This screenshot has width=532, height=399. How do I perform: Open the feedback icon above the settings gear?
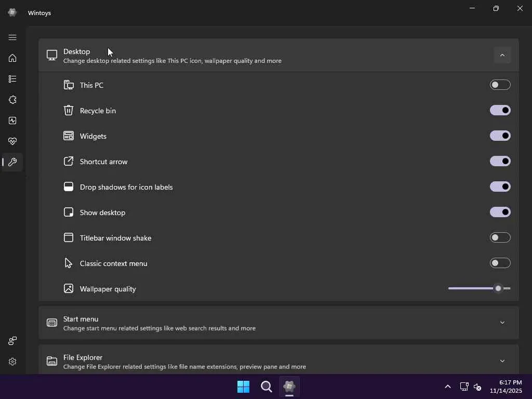[x=12, y=341]
